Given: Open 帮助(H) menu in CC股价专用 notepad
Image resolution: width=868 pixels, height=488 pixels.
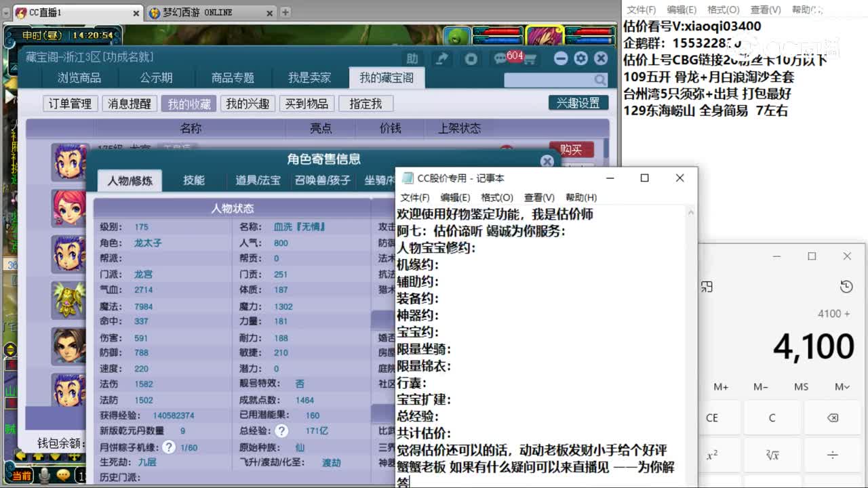Looking at the screenshot, I should click(581, 197).
